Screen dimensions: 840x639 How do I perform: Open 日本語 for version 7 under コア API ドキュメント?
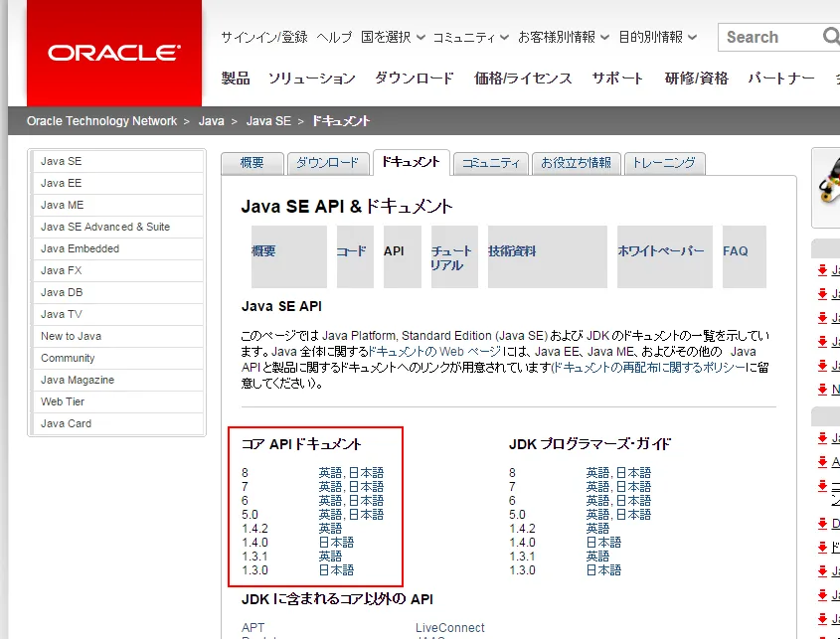click(x=367, y=487)
